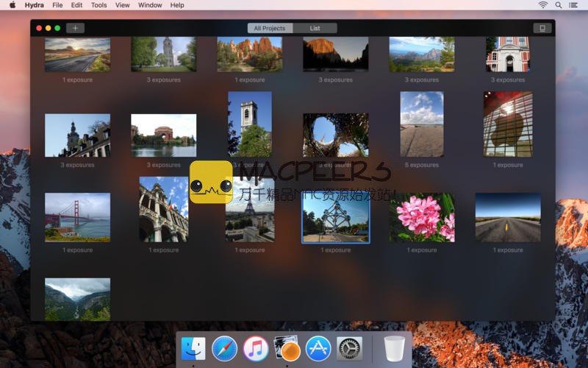
Task: Select the arched building with flag thumbnail
Action: click(x=163, y=209)
